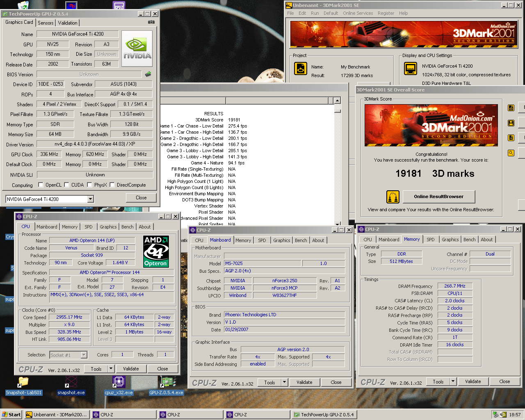
Task: Click Validate in CPU-Z Memory window
Action: pos(473,381)
